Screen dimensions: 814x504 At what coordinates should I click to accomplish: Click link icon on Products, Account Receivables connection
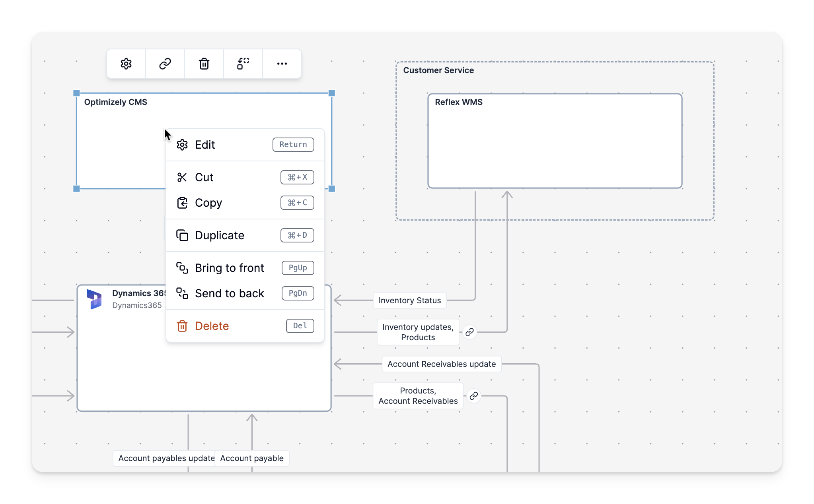pos(474,395)
